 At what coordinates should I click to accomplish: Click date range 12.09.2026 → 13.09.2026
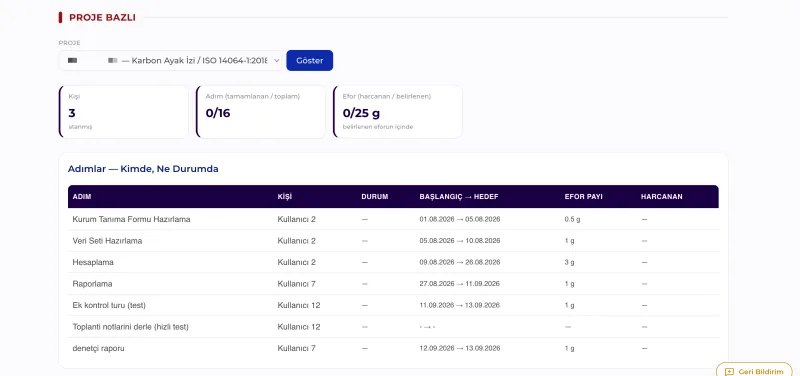tap(460, 348)
